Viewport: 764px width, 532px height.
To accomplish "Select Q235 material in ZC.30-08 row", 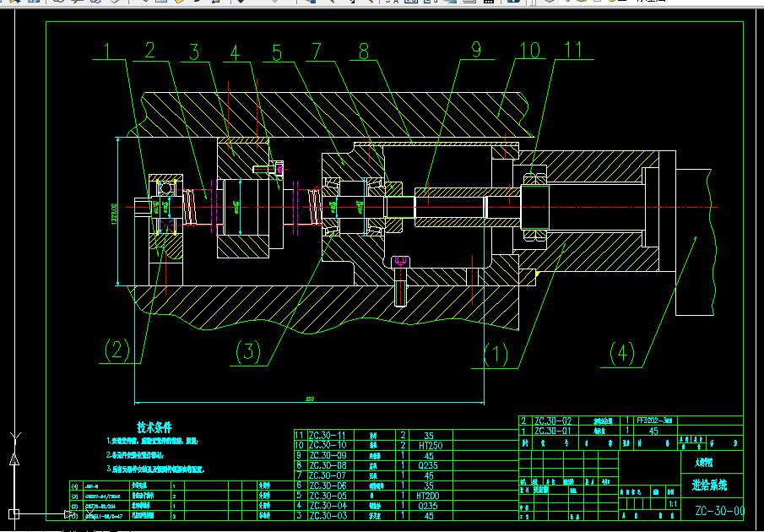I will [428, 465].
